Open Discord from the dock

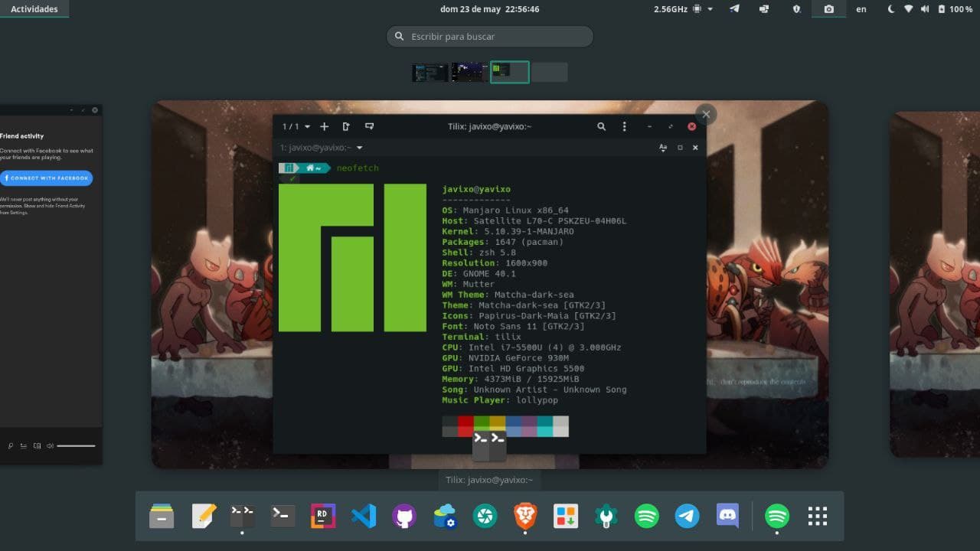[x=727, y=517]
